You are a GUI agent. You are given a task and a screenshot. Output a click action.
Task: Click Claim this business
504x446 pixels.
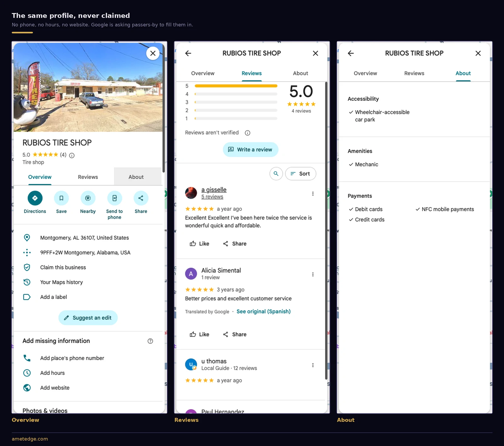pos(63,267)
